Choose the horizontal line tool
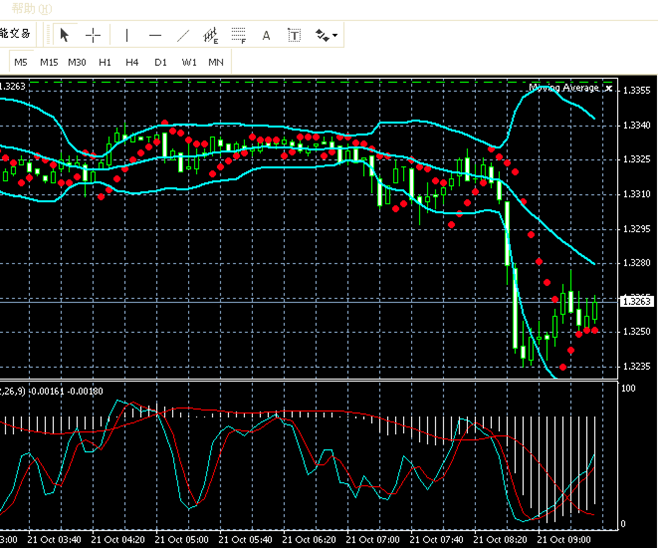This screenshot has height=548, width=658. 155,35
